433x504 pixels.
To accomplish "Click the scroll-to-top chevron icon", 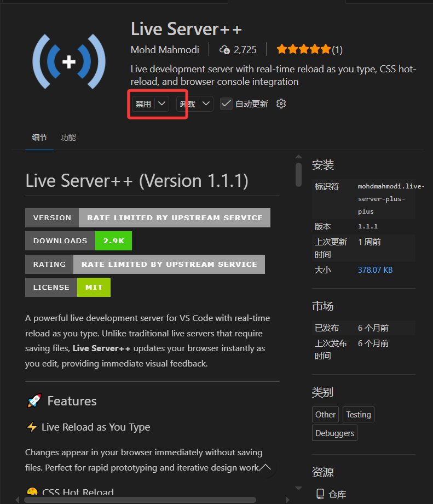I will click(265, 467).
